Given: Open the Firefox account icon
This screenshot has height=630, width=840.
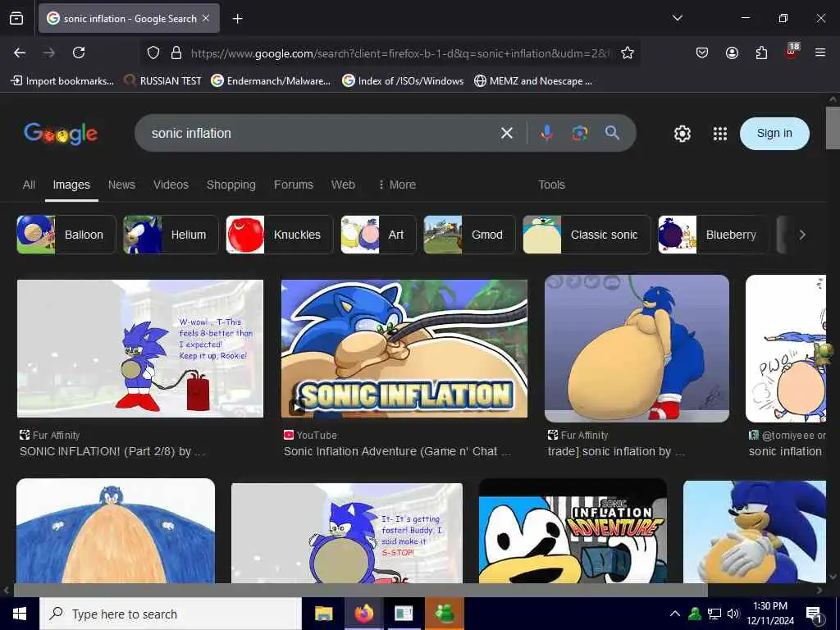Looking at the screenshot, I should click(732, 52).
